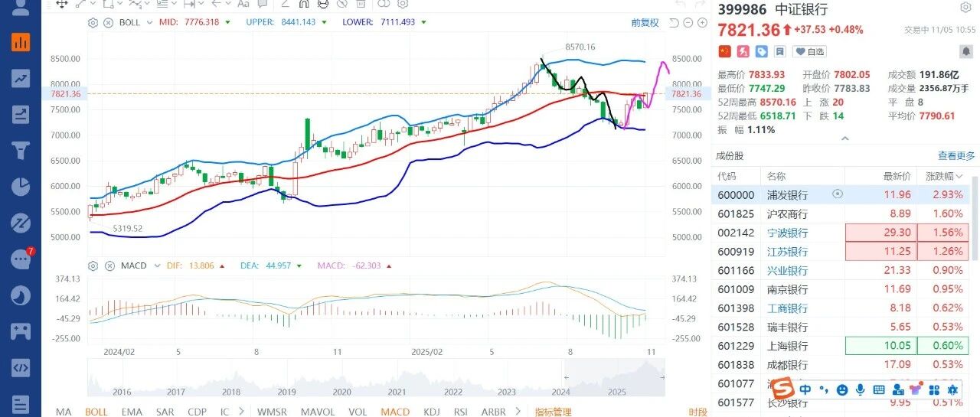Toggle the EMA indicator
The height and width of the screenshot is (417, 980).
132,412
